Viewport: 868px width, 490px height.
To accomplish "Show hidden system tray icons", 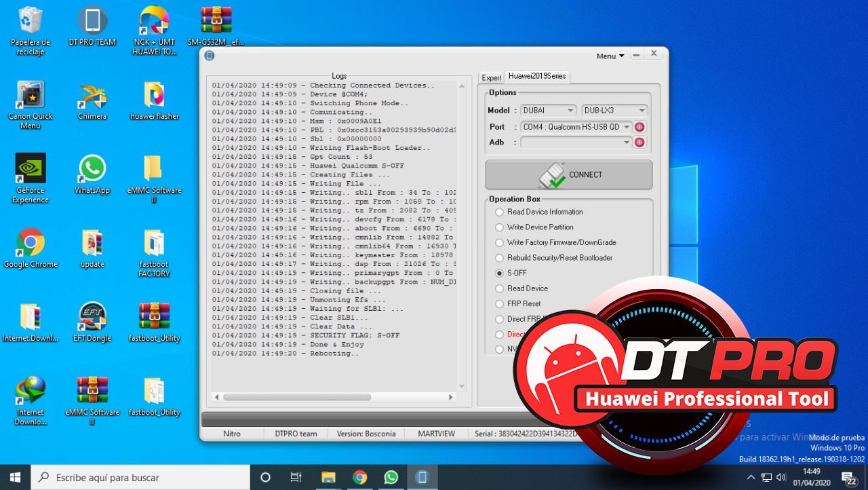I will click(x=751, y=477).
